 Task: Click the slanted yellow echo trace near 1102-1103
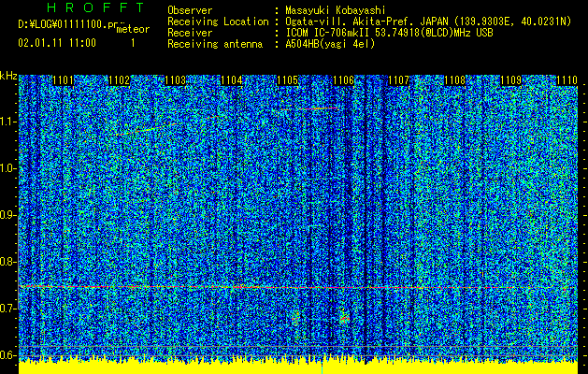coord(146,129)
